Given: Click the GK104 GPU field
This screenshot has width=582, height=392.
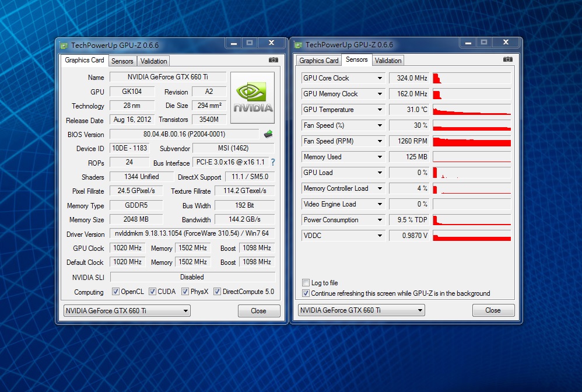Looking at the screenshot, I should 132,92.
